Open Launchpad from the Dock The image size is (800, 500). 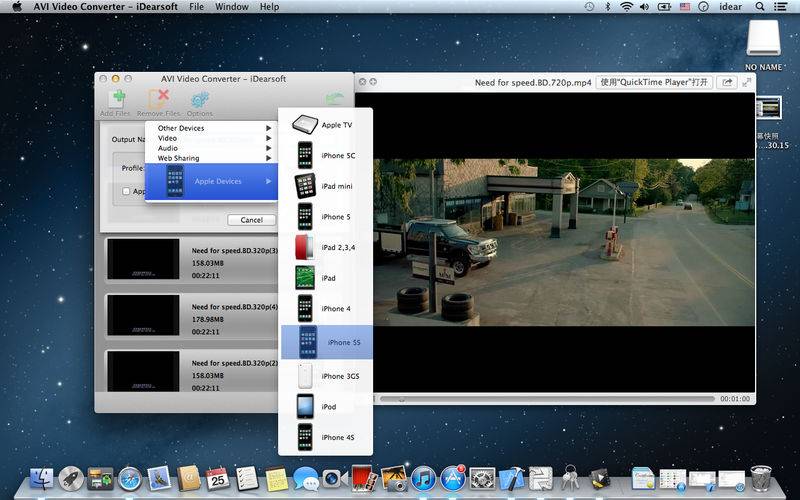point(71,479)
